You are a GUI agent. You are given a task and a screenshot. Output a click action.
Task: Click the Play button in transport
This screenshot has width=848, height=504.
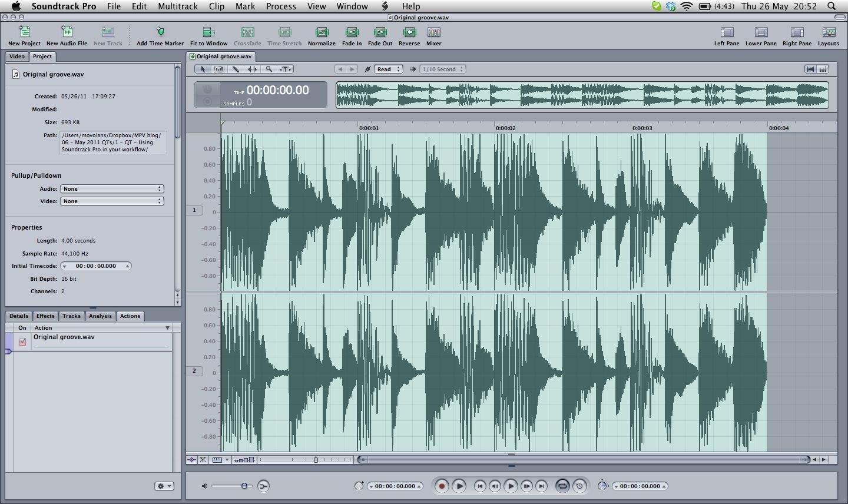511,486
